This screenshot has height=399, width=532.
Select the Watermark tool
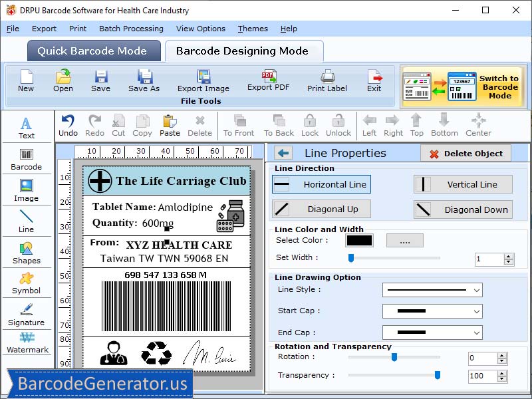[27, 346]
